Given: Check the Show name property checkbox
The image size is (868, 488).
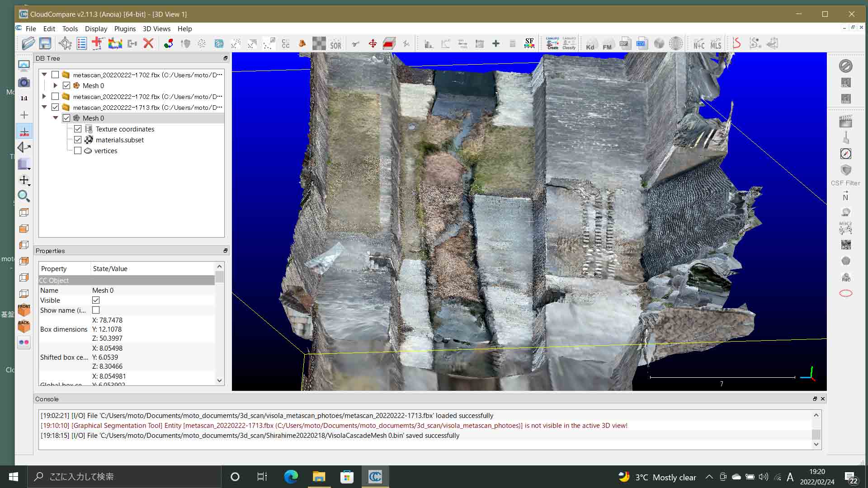Looking at the screenshot, I should point(95,310).
